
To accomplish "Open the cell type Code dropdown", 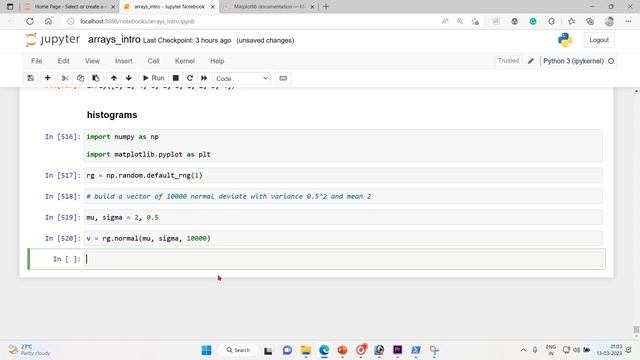I will (242, 78).
